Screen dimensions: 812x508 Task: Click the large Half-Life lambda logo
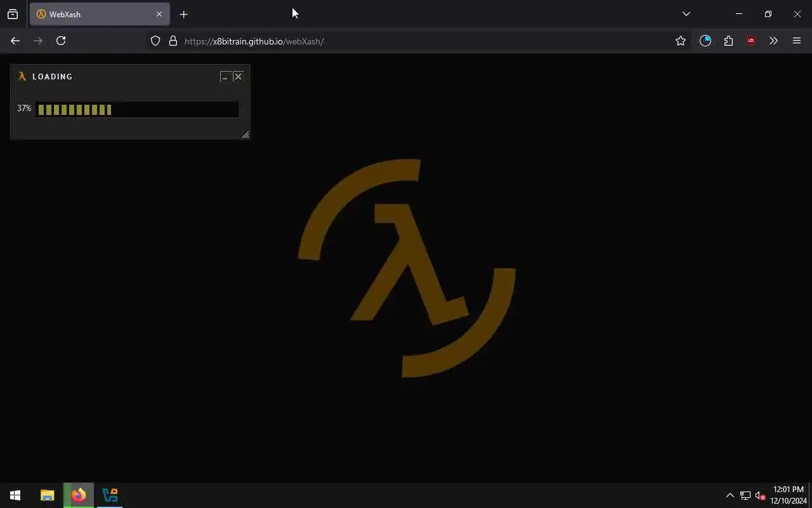coord(407,268)
